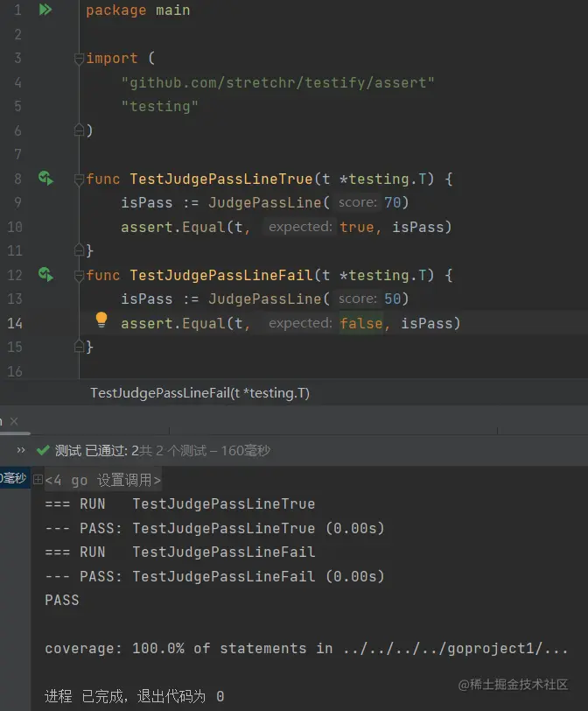The width and height of the screenshot is (588, 711).
Task: Click the score value 50 on line 13
Action: tap(392, 299)
